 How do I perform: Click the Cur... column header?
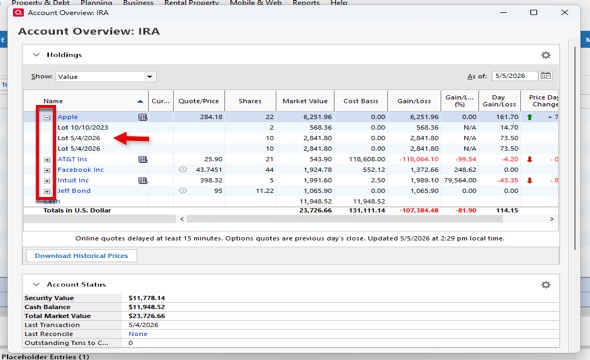pos(161,101)
